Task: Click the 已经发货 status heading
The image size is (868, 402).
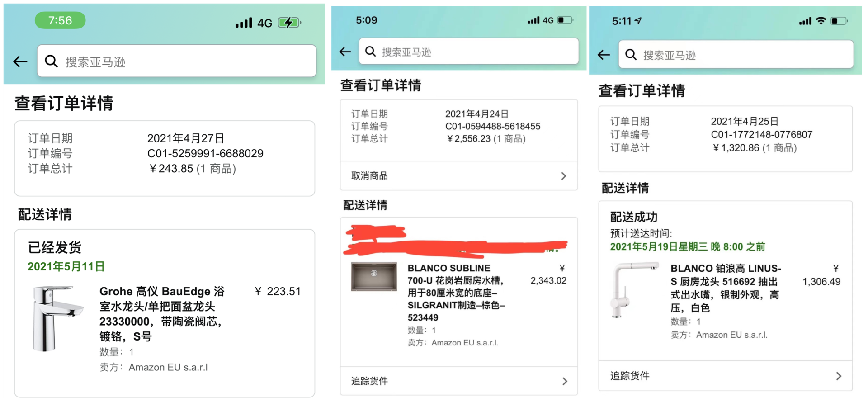Action: click(x=55, y=247)
